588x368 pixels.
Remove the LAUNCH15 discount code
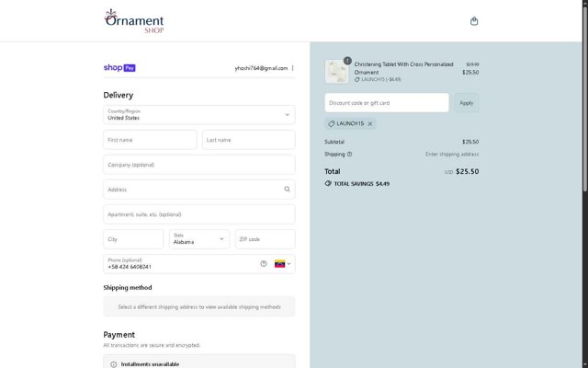(369, 123)
